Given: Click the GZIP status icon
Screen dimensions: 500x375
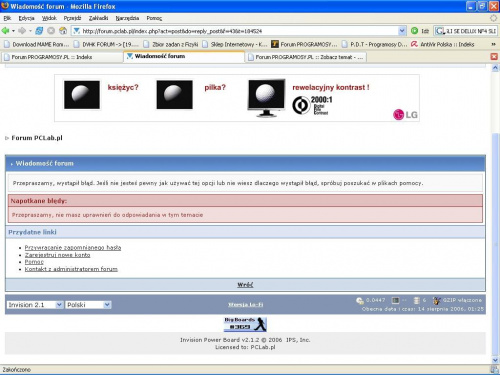Looking at the screenshot, I should click(x=436, y=301).
